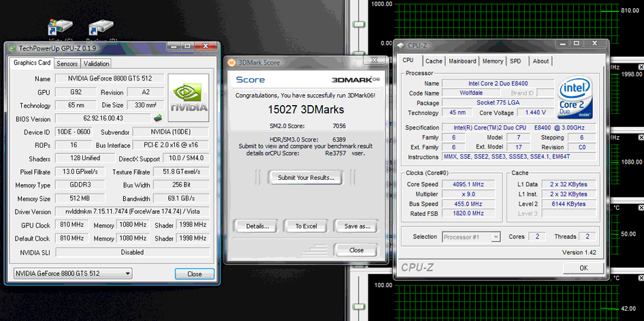Switch to the Mainboard tab
Image resolution: width=644 pixels, height=321 pixels.
coord(462,61)
